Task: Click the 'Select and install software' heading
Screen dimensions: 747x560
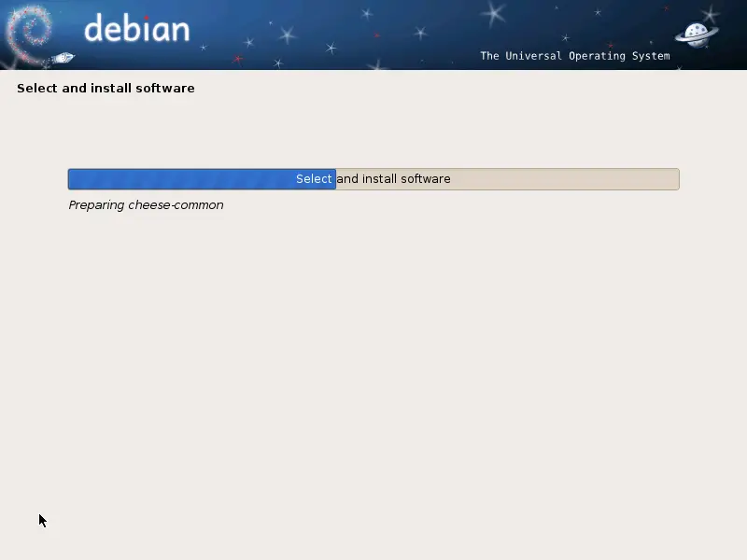Action: pos(106,88)
